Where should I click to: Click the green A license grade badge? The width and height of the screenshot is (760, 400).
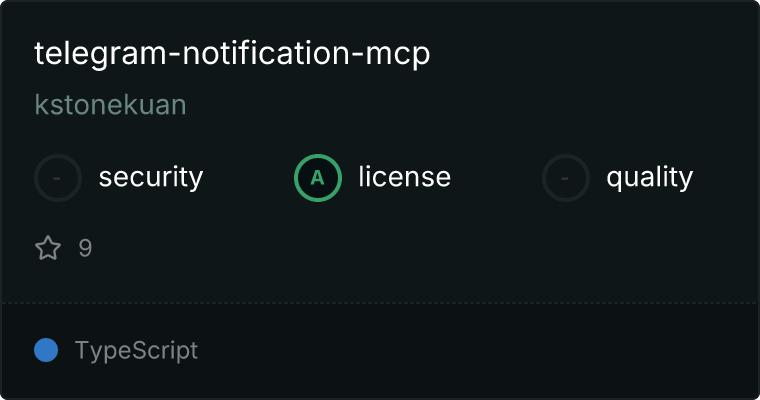[318, 178]
